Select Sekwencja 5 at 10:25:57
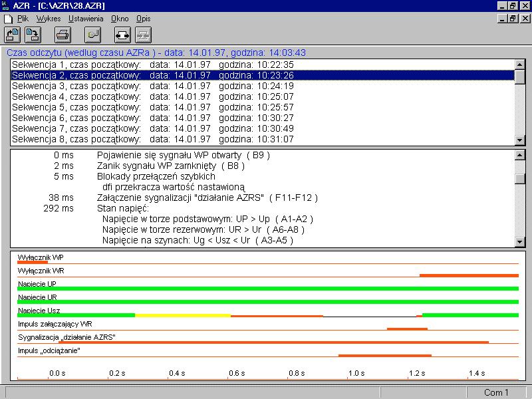The image size is (532, 399). 263,107
